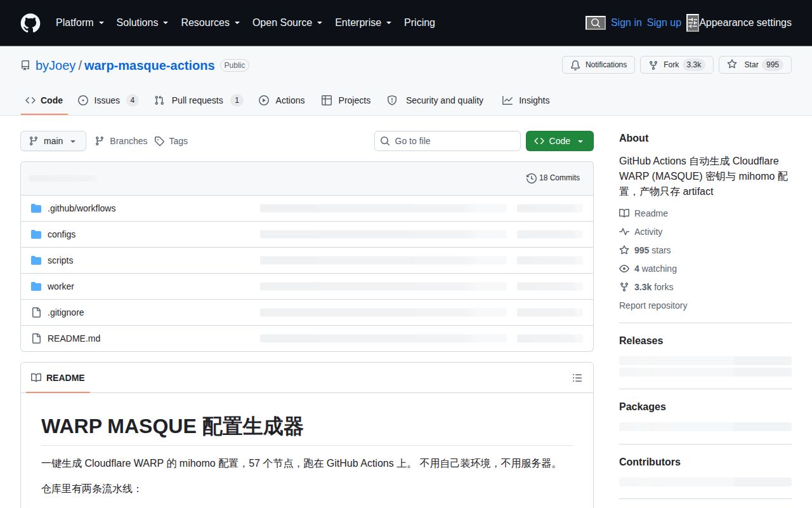Screen dimensions: 812x508
Task: Switch to the Actions tab
Action: pos(282,100)
